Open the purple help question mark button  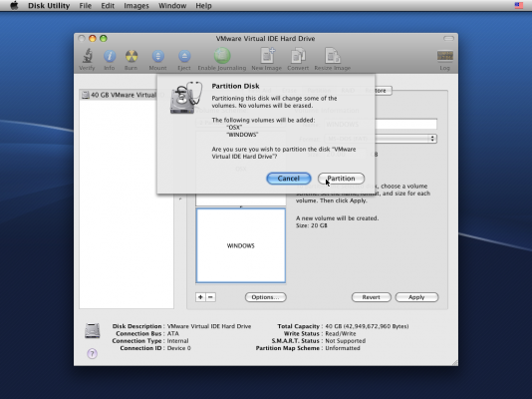click(92, 353)
